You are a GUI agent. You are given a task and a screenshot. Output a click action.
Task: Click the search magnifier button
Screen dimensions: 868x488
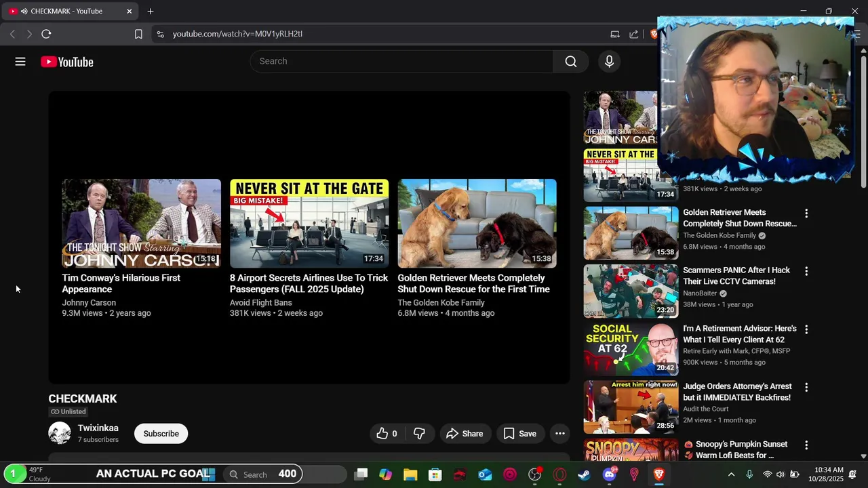(571, 61)
